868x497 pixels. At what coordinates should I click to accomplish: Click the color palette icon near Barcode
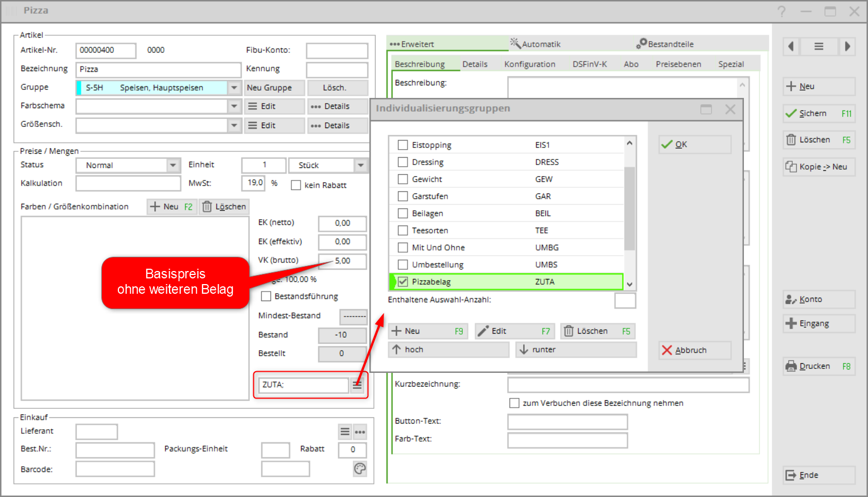click(360, 469)
